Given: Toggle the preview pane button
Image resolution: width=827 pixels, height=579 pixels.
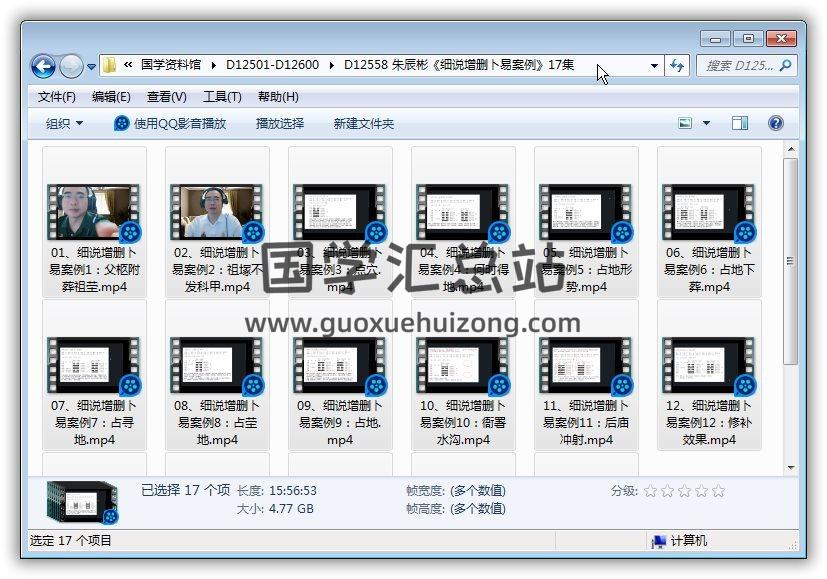Looking at the screenshot, I should coord(740,123).
